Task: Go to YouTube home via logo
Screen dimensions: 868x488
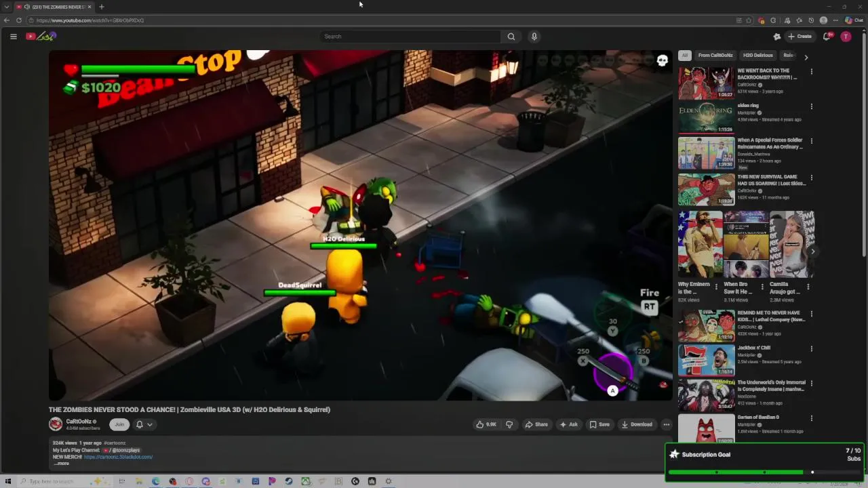Action: pos(40,37)
